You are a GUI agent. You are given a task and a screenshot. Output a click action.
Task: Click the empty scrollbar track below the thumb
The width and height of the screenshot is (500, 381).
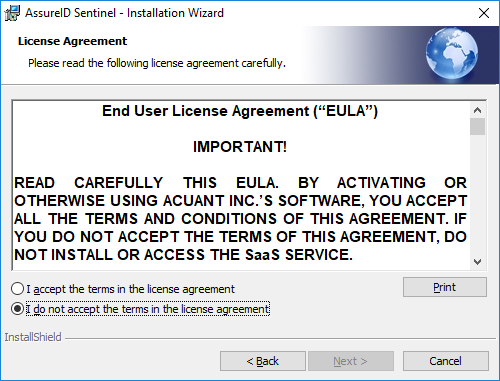477,195
